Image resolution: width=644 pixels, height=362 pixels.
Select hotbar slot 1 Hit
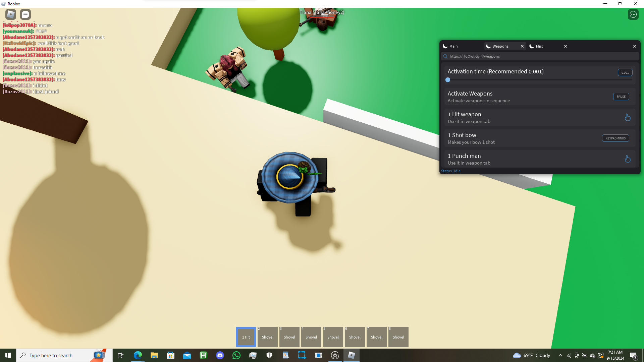click(246, 337)
